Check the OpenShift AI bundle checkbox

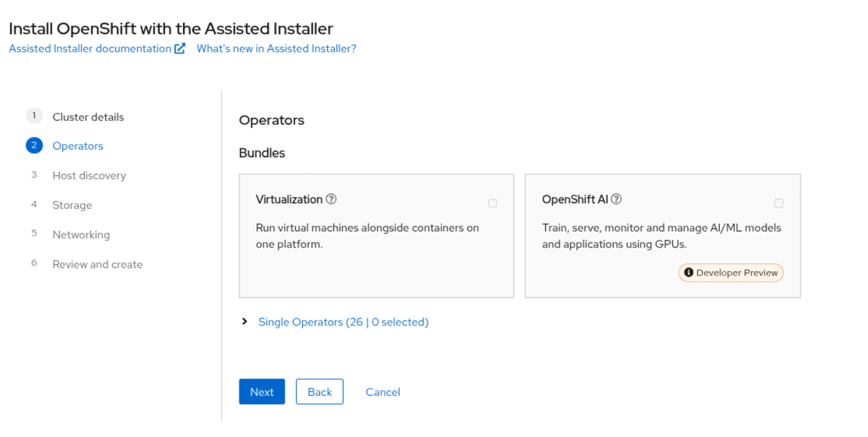click(x=778, y=203)
